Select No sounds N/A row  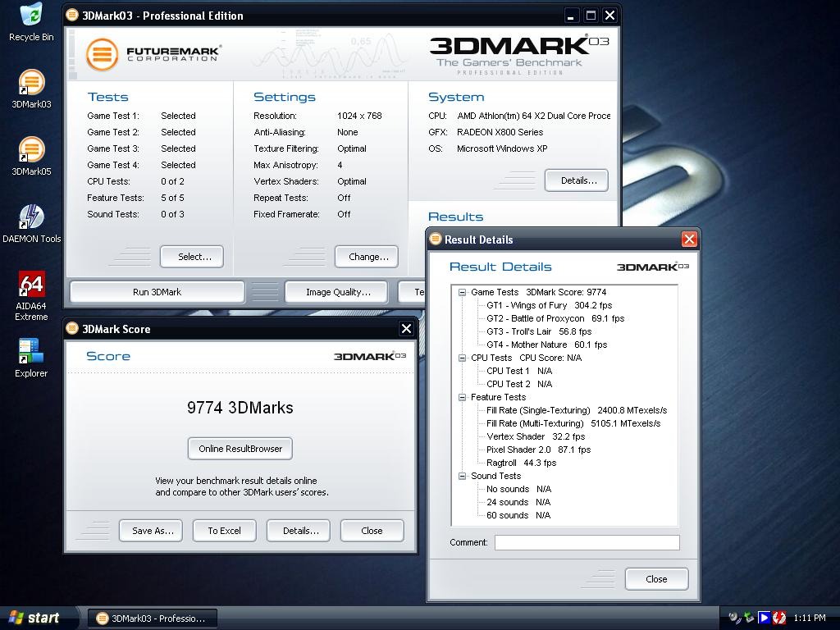click(518, 489)
